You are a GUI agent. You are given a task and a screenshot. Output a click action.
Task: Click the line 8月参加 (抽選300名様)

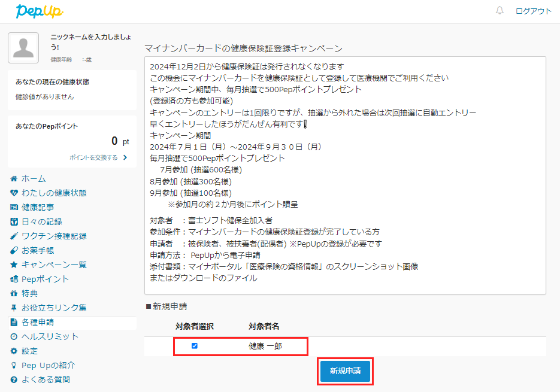190,182
